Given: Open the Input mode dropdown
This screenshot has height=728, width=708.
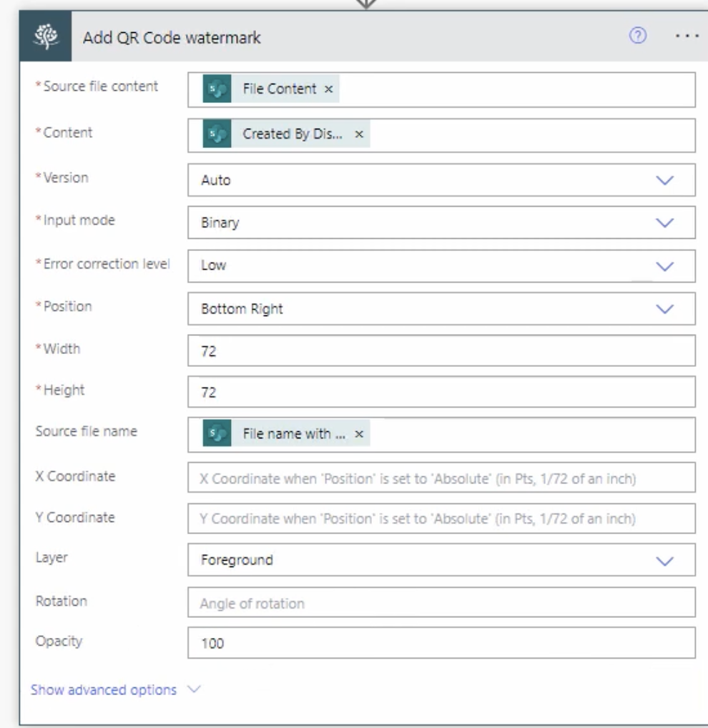Looking at the screenshot, I should [664, 223].
